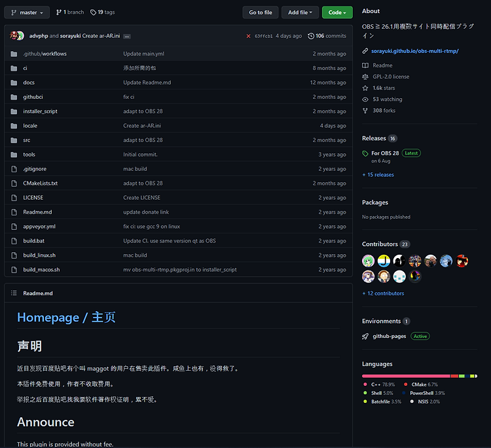Open the installer_script folder
Image resolution: width=491 pixels, height=448 pixels.
(x=40, y=111)
